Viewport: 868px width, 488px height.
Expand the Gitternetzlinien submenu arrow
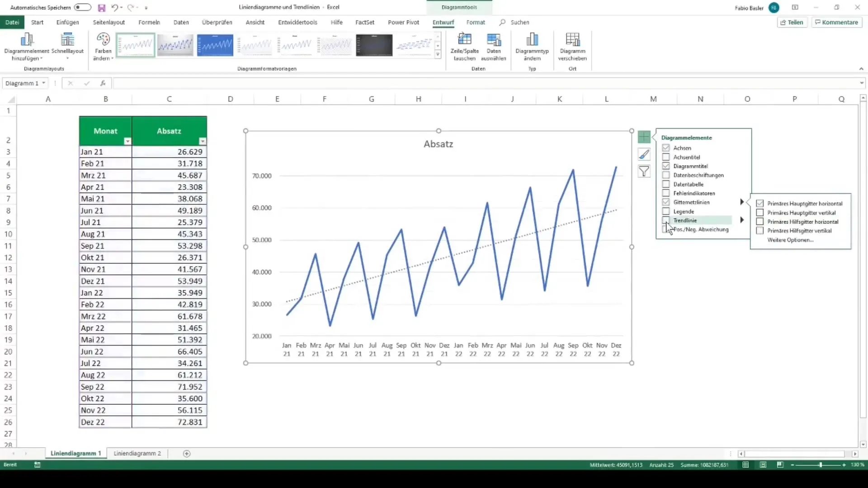click(x=742, y=202)
